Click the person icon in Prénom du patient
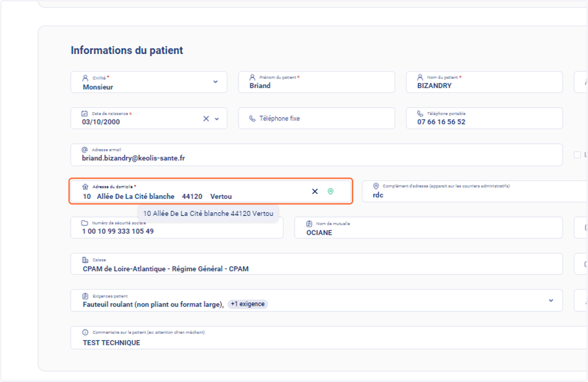Image resolution: width=588 pixels, height=382 pixels. [252, 77]
